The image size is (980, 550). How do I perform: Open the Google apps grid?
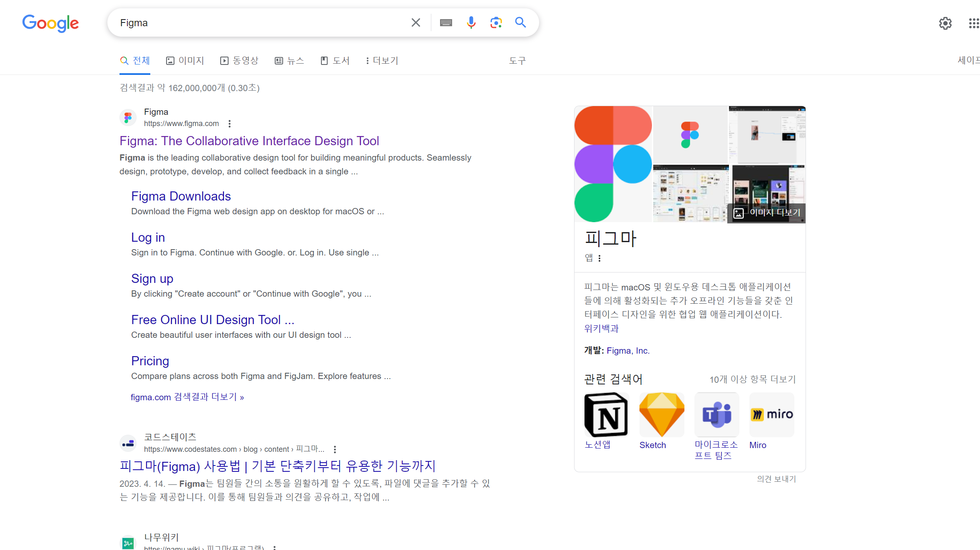coord(973,23)
